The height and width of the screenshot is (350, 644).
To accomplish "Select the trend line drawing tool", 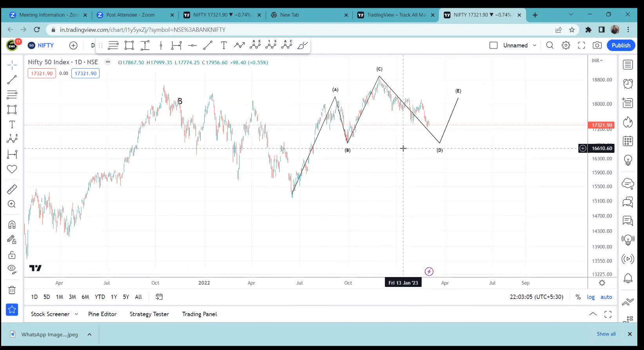I will 12,80.
